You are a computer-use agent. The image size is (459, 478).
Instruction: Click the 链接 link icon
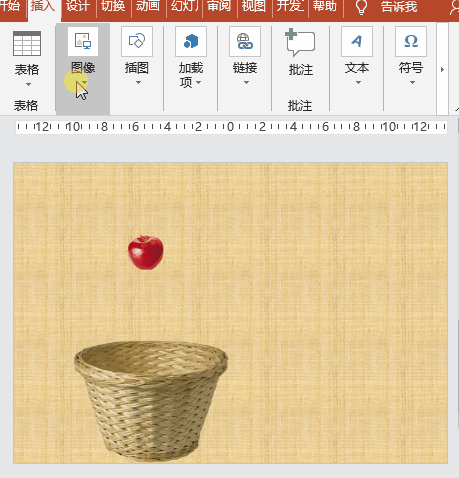245,41
